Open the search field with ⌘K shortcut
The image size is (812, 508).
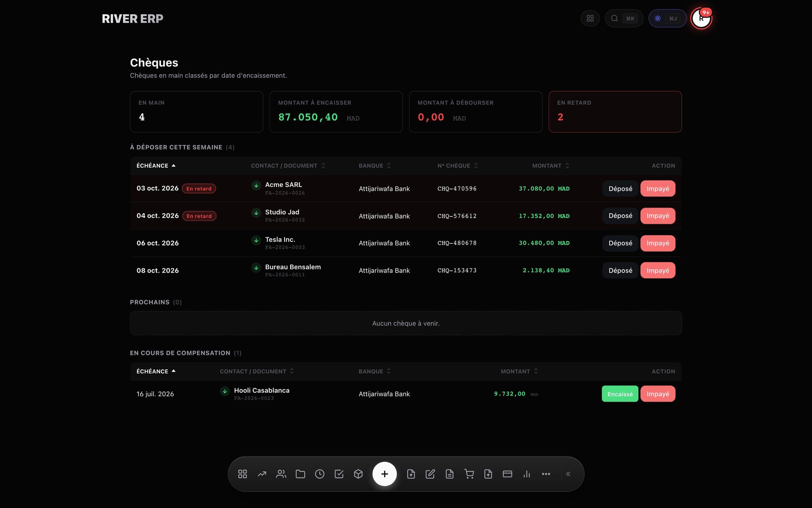point(624,18)
